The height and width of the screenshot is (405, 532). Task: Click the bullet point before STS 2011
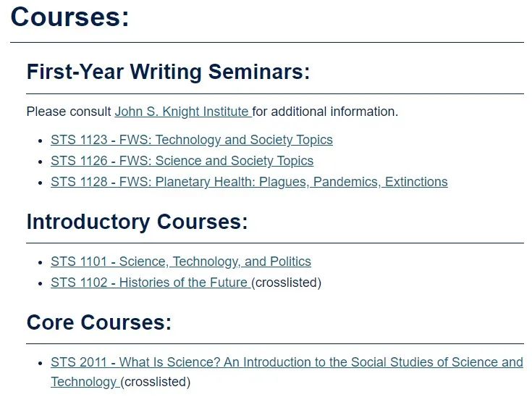coord(41,363)
